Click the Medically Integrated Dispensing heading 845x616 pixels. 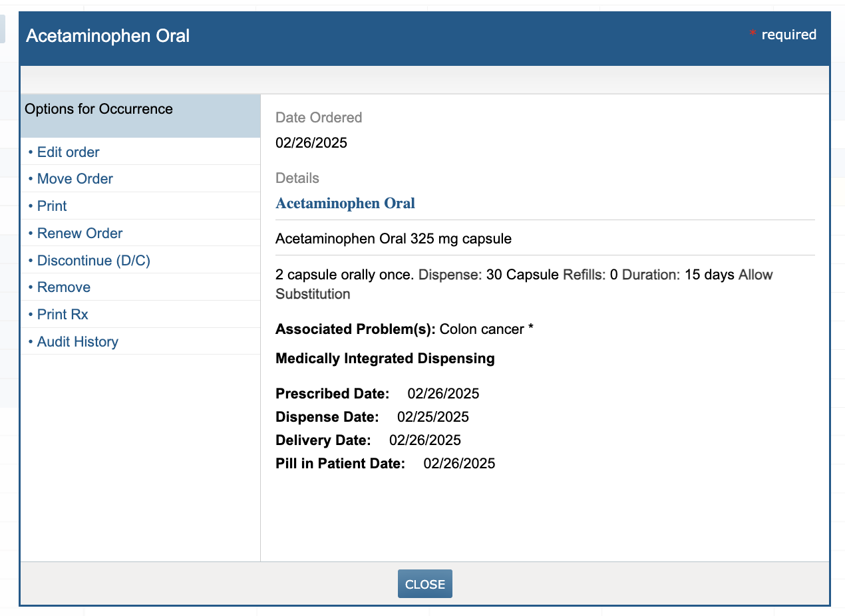click(x=385, y=359)
